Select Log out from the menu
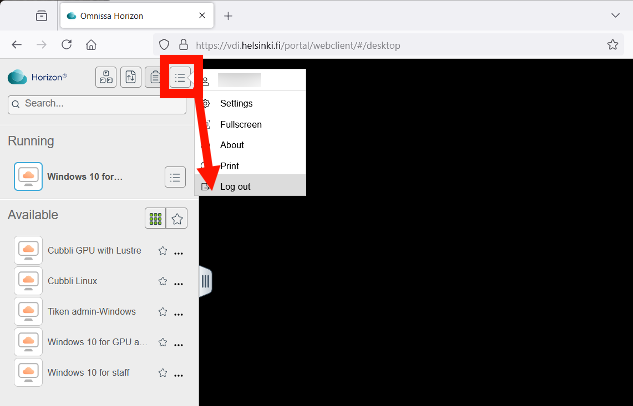Image resolution: width=633 pixels, height=406 pixels. [x=235, y=186]
